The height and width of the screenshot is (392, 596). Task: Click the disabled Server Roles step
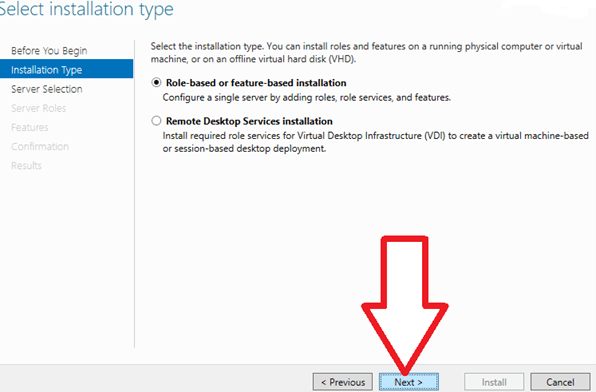[38, 108]
